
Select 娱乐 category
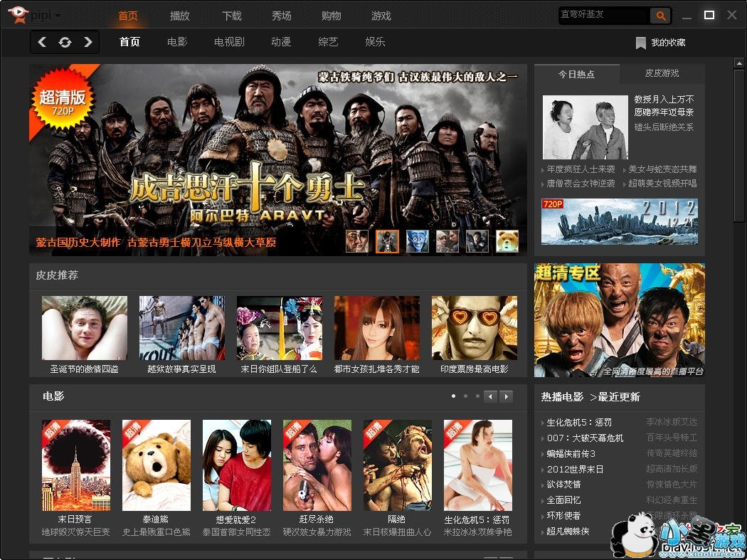(x=376, y=42)
